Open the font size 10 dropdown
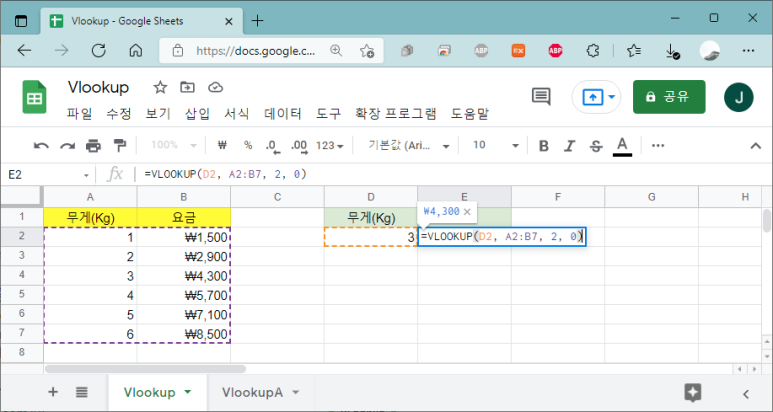 coord(495,145)
